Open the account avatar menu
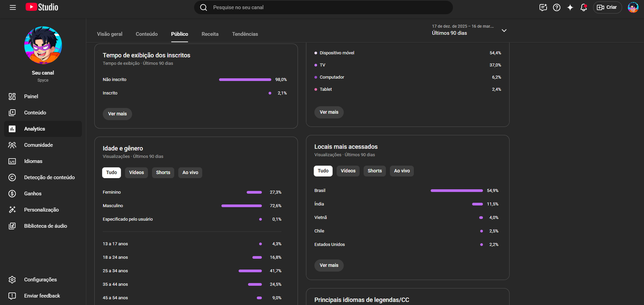This screenshot has width=644, height=305. point(633,7)
